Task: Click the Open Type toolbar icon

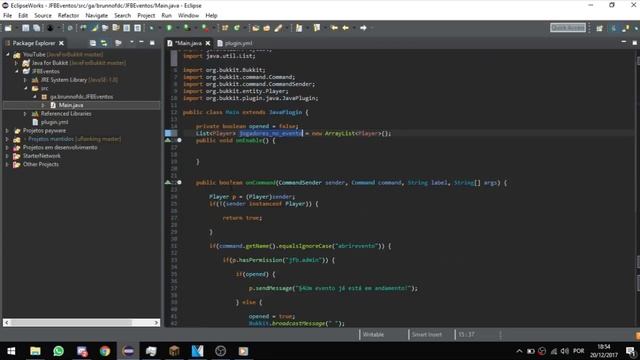Action: click(256, 28)
